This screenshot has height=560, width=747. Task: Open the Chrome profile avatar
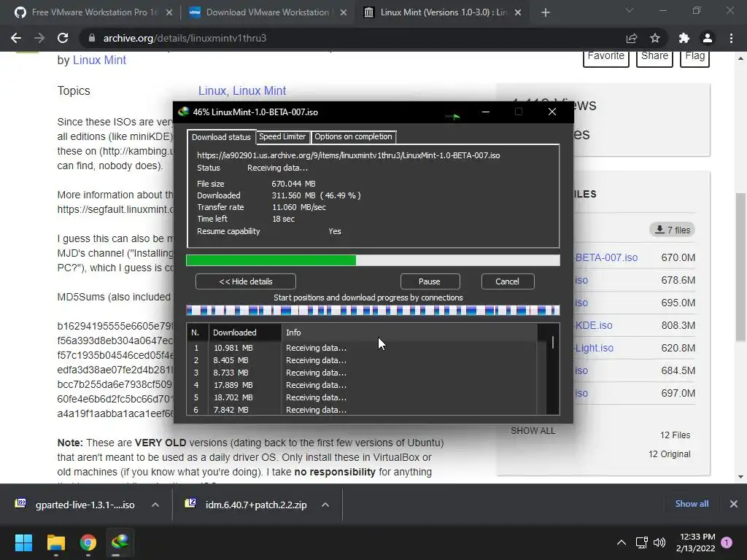pyautogui.click(x=708, y=38)
